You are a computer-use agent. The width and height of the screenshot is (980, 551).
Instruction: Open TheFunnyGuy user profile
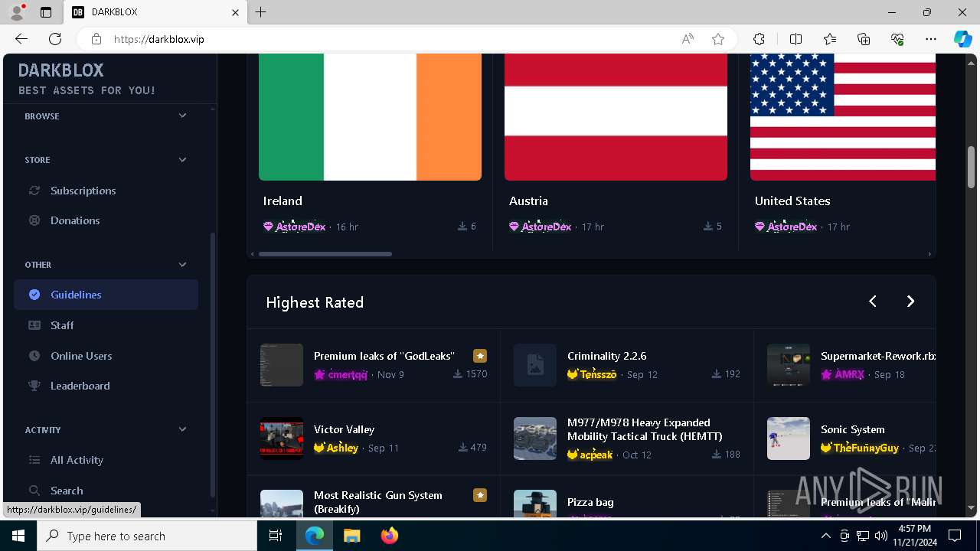click(866, 448)
